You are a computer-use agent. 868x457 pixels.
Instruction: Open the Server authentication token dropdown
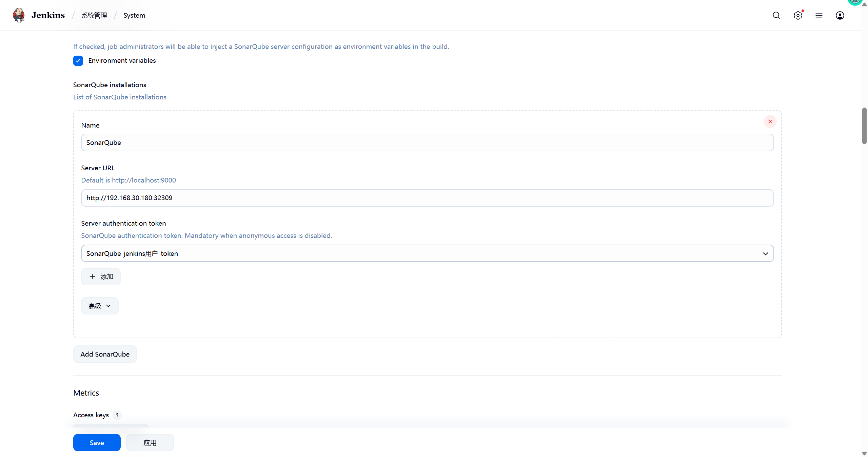click(427, 253)
